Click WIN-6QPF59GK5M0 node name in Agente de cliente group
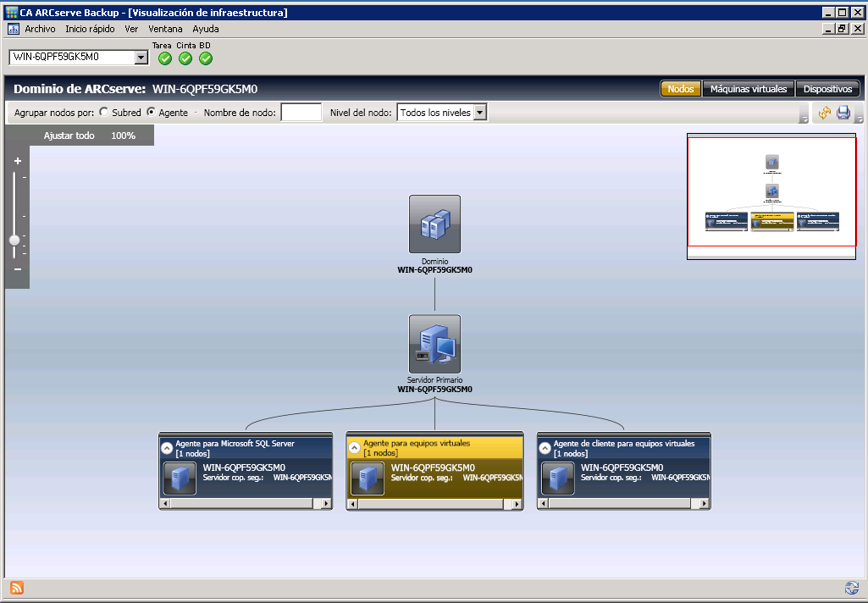This screenshot has height=603, width=868. point(622,467)
